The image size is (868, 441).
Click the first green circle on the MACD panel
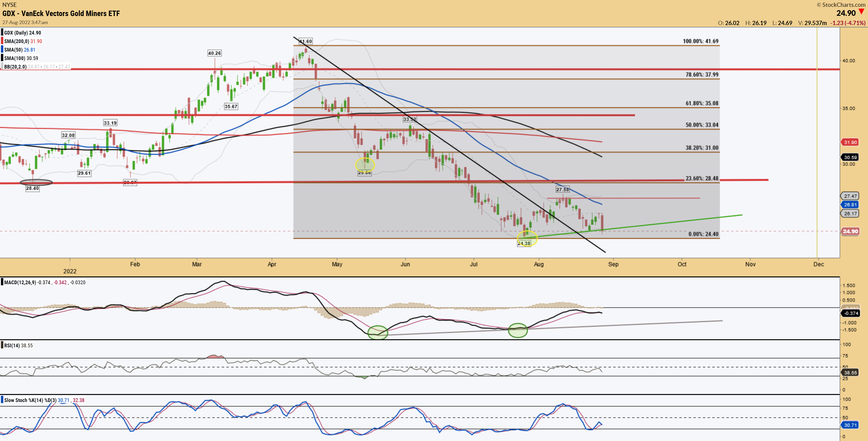[378, 332]
